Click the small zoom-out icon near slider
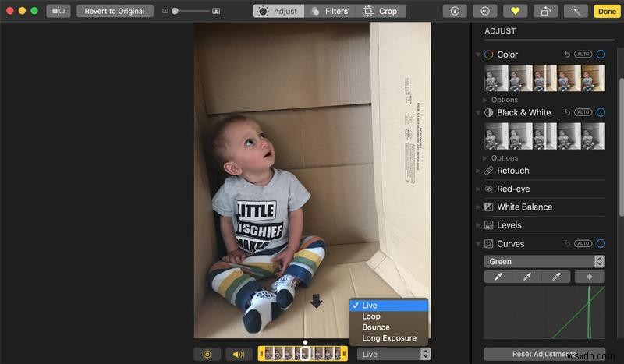Screen dimensions: 624x364 [x=165, y=11]
